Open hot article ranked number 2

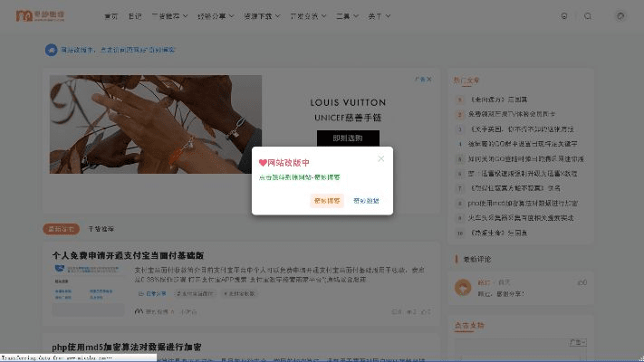click(512, 115)
